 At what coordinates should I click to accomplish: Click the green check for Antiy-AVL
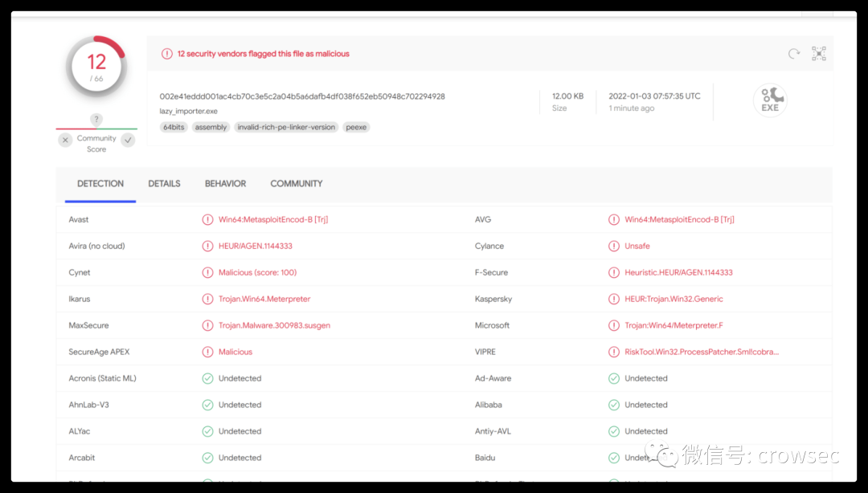(614, 431)
